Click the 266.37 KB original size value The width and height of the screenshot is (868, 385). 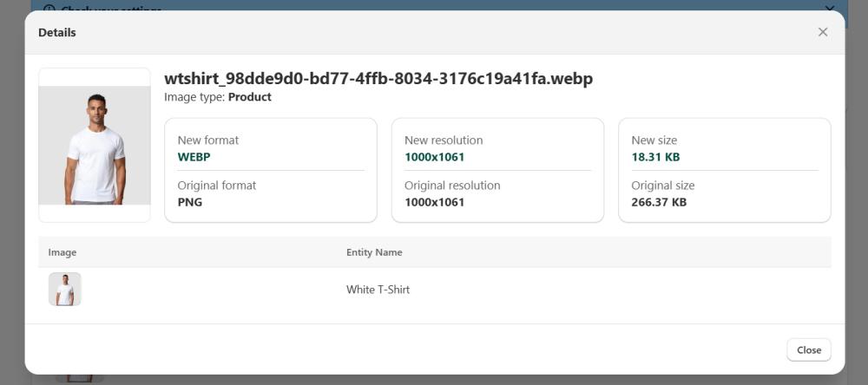coord(659,202)
